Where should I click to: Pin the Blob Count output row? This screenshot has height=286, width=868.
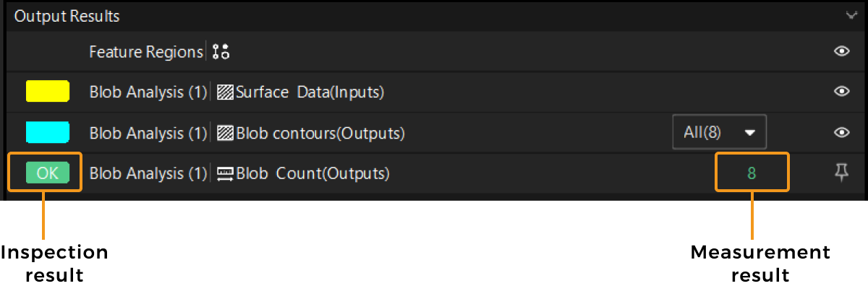pos(841,173)
